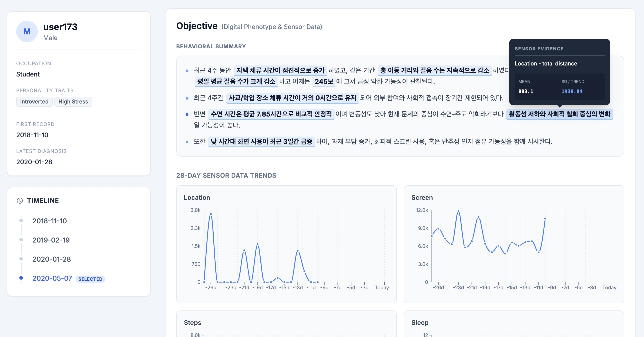Image resolution: width=644 pixels, height=337 pixels.
Task: Open the selected 2020-05-07 timeline record
Action: click(x=52, y=278)
